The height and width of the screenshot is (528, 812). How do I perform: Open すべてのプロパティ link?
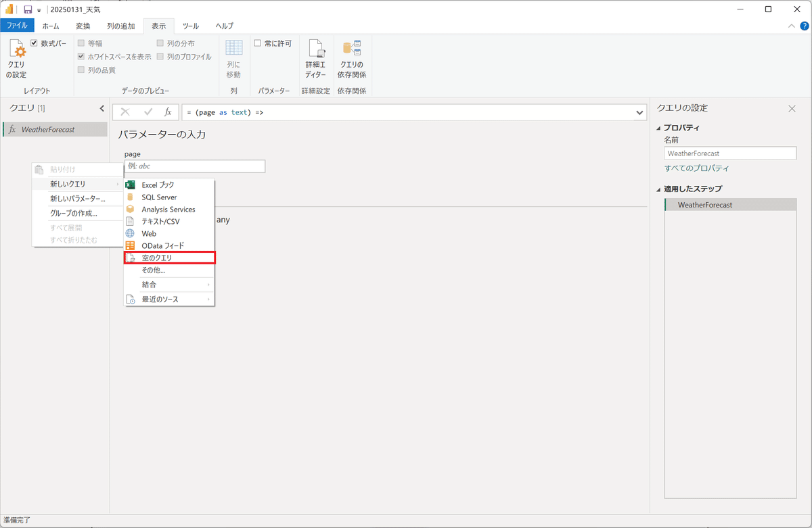click(697, 168)
